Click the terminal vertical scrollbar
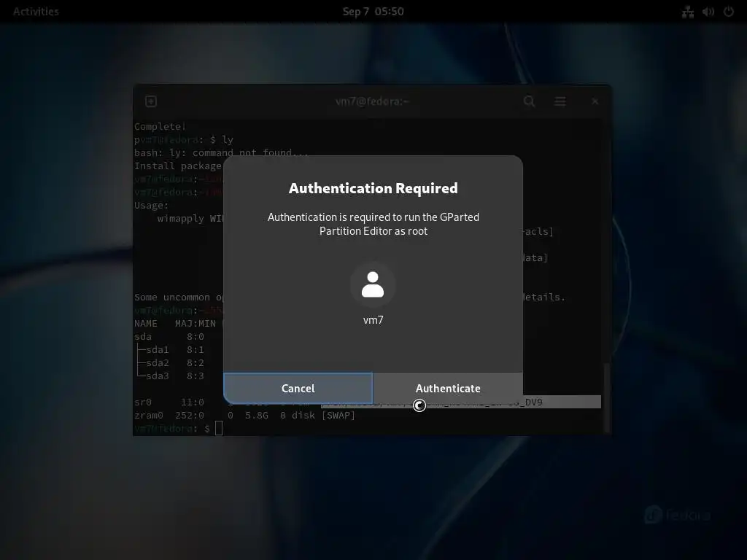747x560 pixels. point(606,397)
